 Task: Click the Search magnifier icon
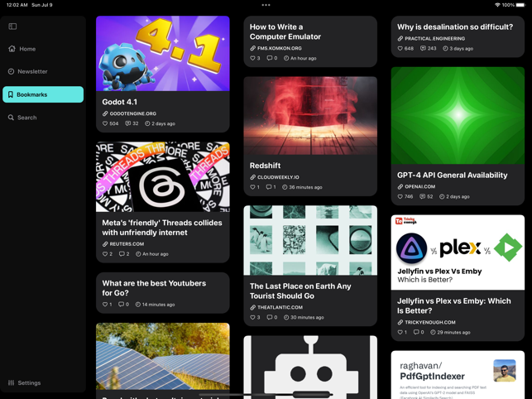(x=12, y=118)
